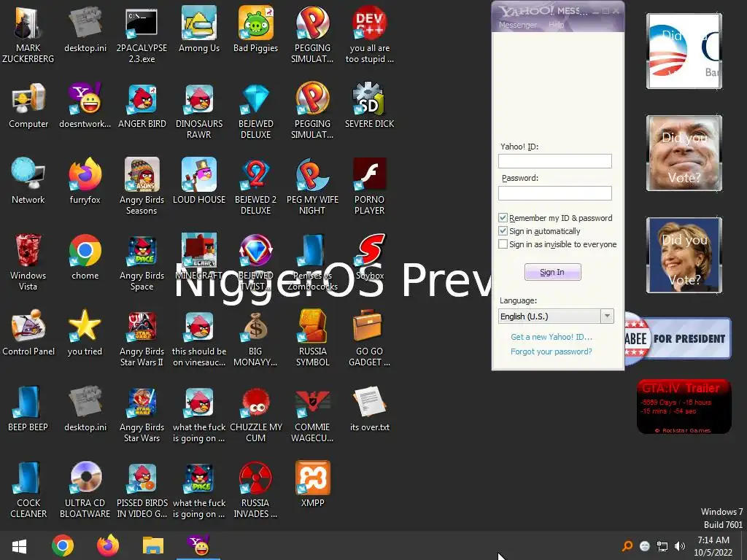The image size is (747, 560).
Task: Click the Sign In button
Action: (553, 272)
